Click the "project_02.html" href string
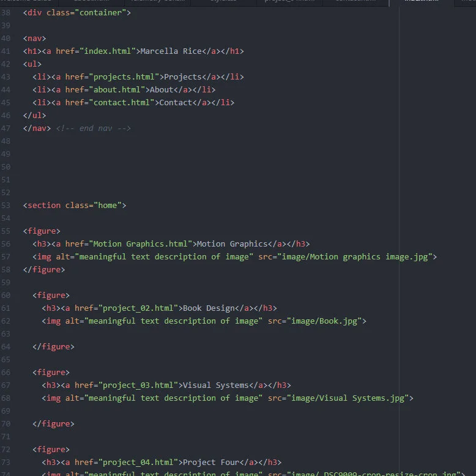Screen dimensions: 476x476 138,308
